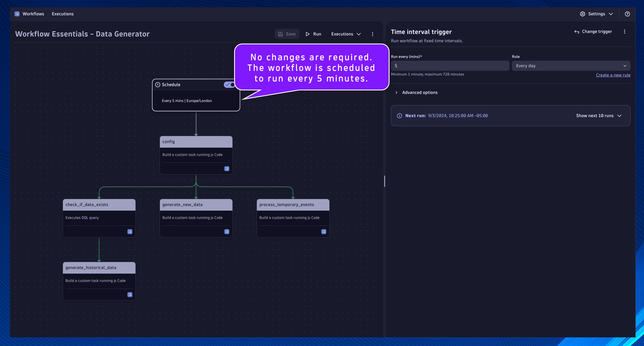The height and width of the screenshot is (346, 644).
Task: Click the Schedule clock icon
Action: tap(158, 85)
